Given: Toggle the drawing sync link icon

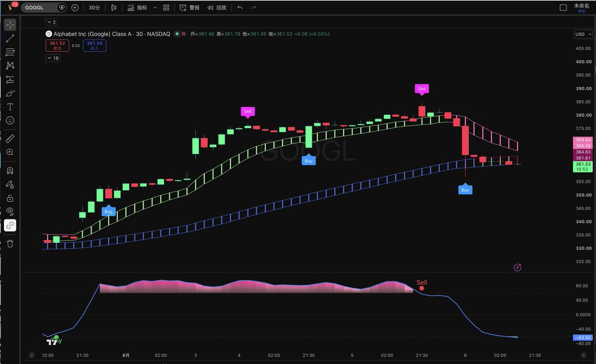Looking at the screenshot, I should pyautogui.click(x=10, y=225).
